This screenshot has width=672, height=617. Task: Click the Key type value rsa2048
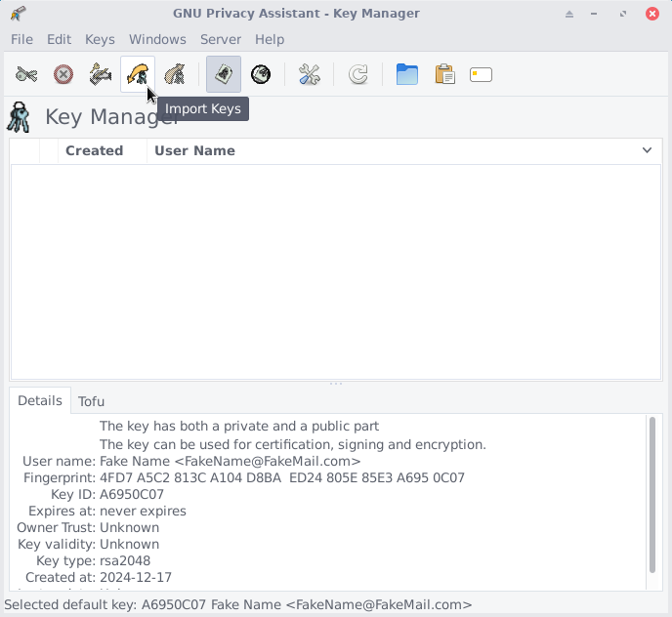click(125, 561)
